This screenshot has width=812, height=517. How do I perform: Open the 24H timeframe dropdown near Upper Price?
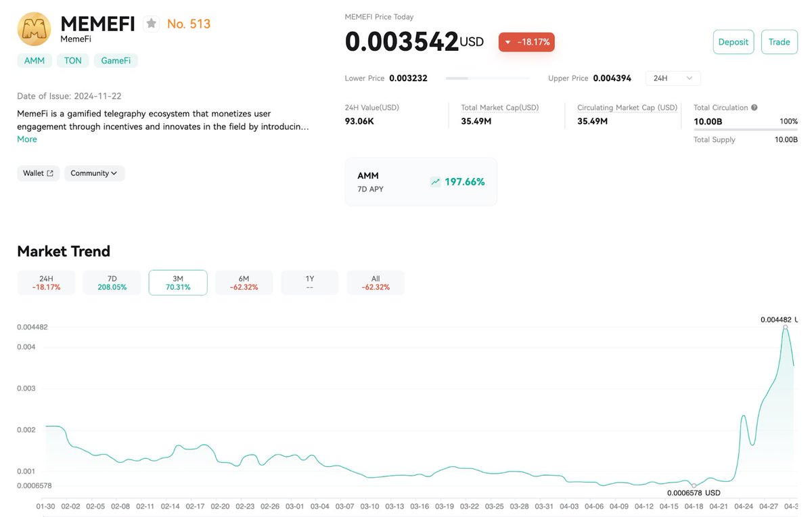coord(672,78)
